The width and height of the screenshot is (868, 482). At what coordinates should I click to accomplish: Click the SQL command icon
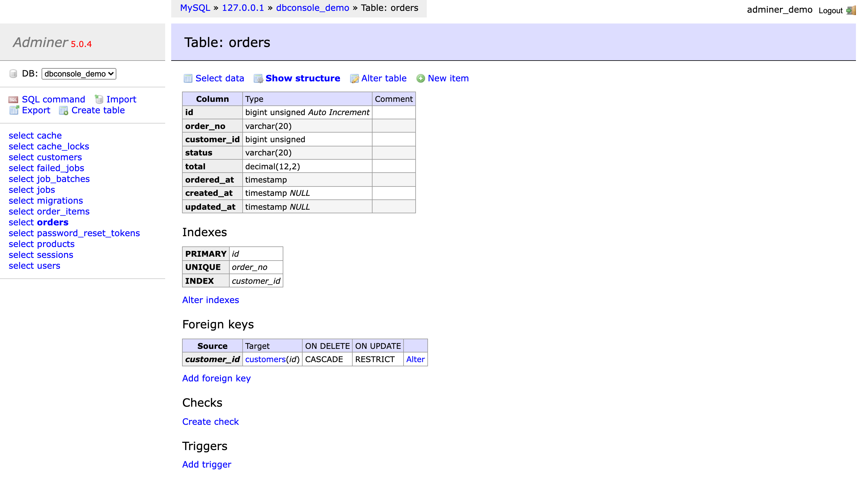coord(13,100)
